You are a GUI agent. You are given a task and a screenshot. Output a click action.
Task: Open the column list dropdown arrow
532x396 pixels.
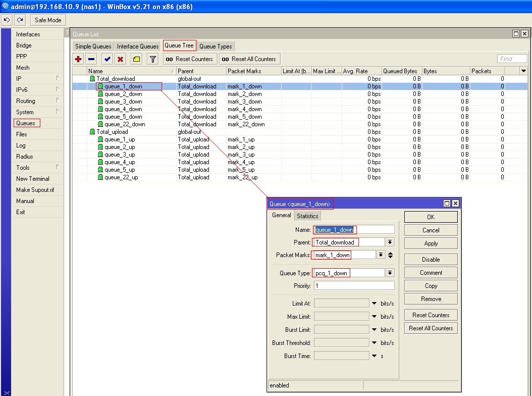coord(523,71)
